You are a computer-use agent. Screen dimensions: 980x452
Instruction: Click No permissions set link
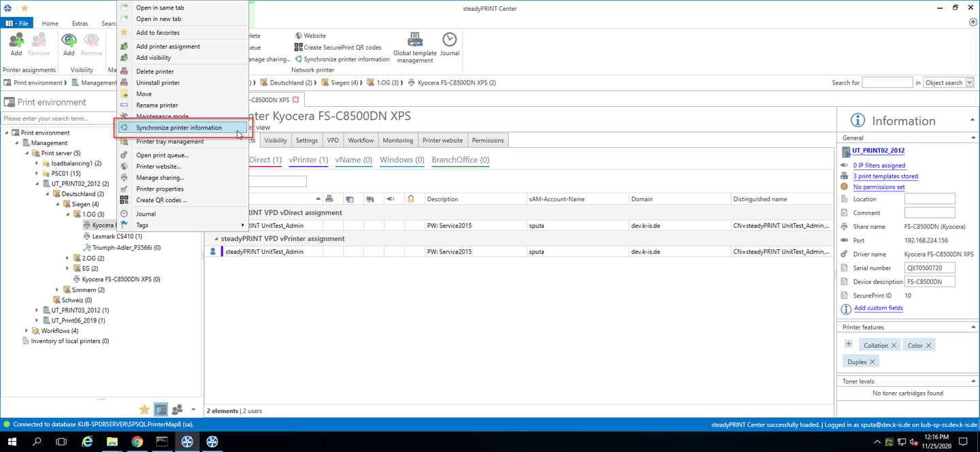click(879, 187)
